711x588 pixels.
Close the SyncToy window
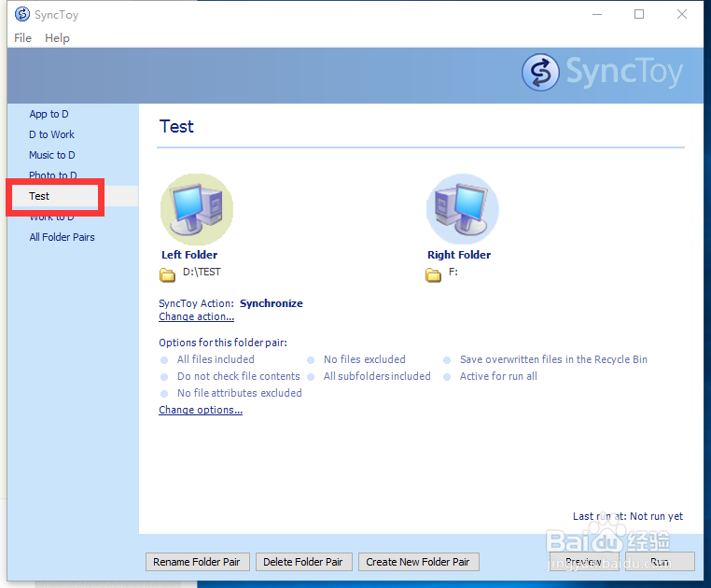[681, 15]
